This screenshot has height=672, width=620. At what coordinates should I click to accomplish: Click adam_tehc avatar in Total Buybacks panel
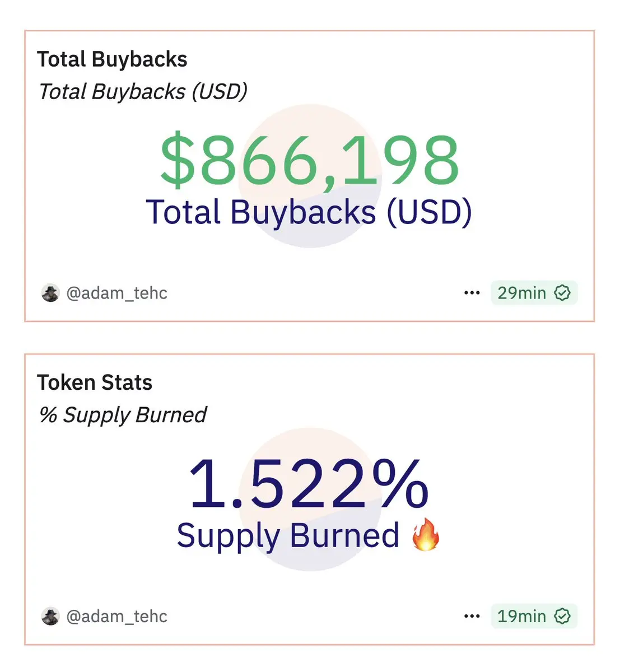pyautogui.click(x=50, y=293)
